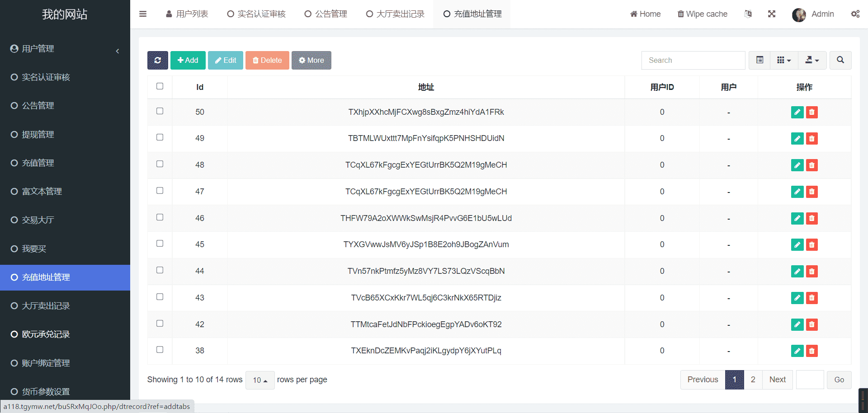Click the magnifier advanced search icon

840,60
